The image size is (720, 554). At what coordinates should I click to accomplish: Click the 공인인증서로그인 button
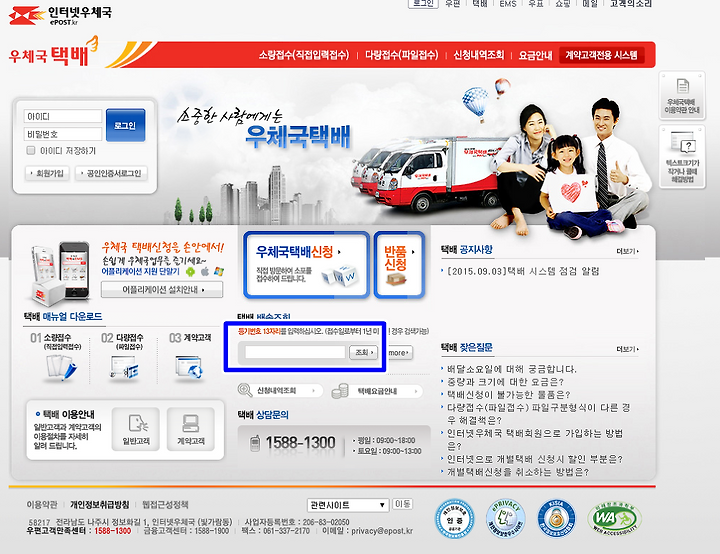111,173
